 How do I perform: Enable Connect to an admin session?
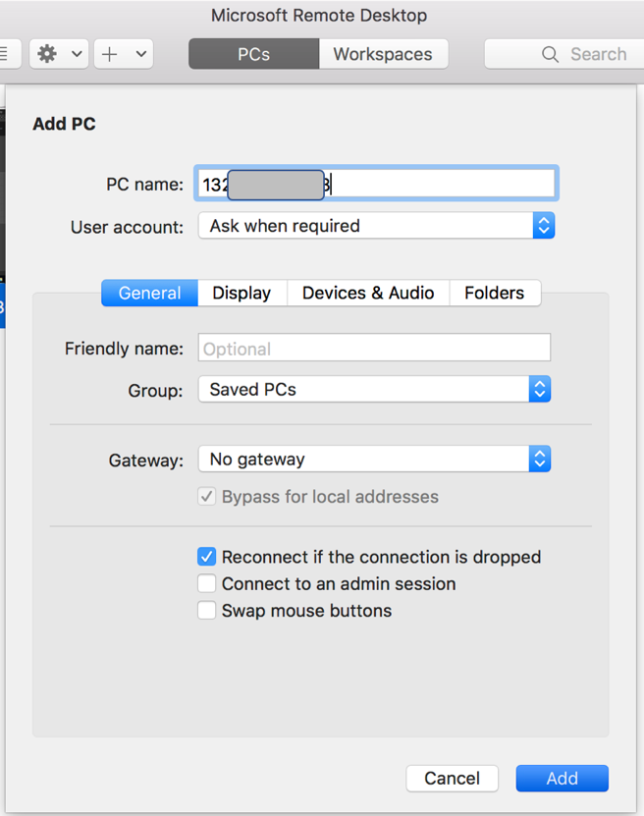click(207, 583)
